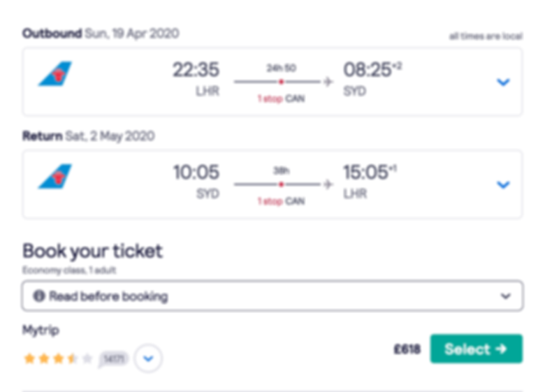Click the return flight airline tail logo
Image resolution: width=545 pixels, height=392 pixels.
(55, 176)
